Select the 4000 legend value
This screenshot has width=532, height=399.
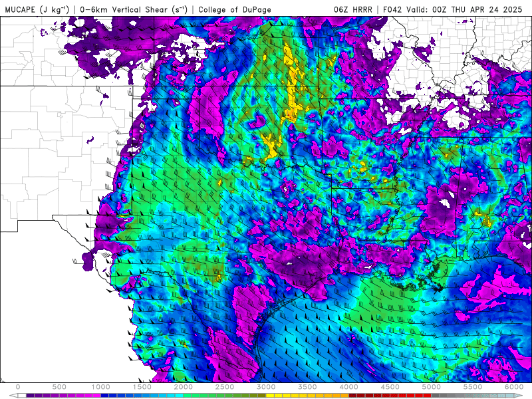(x=349, y=387)
